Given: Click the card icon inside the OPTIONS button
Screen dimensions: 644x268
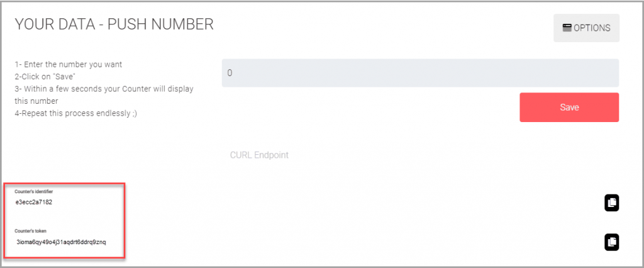Looking at the screenshot, I should click(x=567, y=28).
